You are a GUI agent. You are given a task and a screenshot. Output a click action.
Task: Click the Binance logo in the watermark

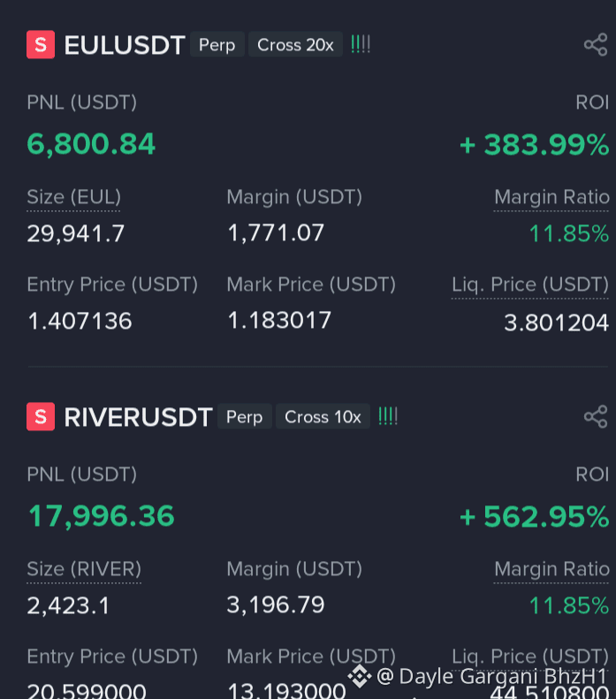(x=360, y=676)
